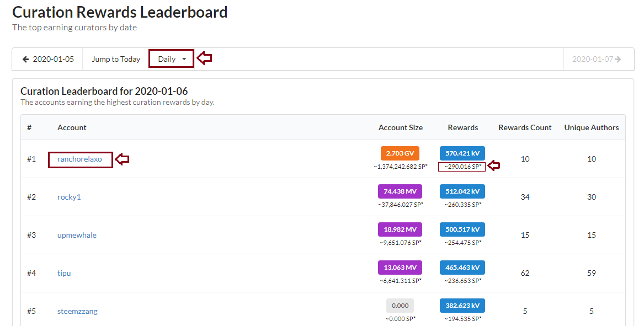This screenshot has height=326, width=644.
Task: Go to previous date 2020-01-05
Action: pyautogui.click(x=47, y=59)
